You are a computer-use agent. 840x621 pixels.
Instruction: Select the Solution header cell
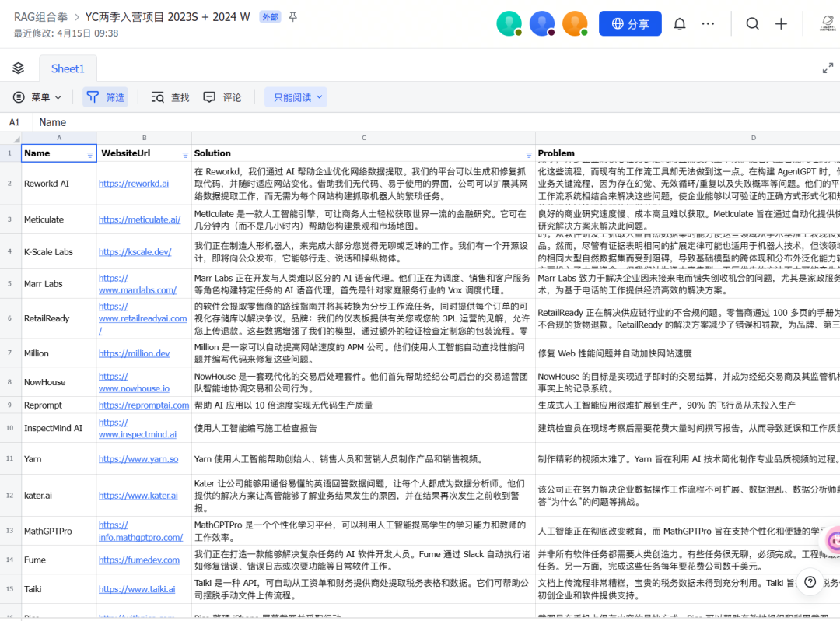pyautogui.click(x=364, y=153)
